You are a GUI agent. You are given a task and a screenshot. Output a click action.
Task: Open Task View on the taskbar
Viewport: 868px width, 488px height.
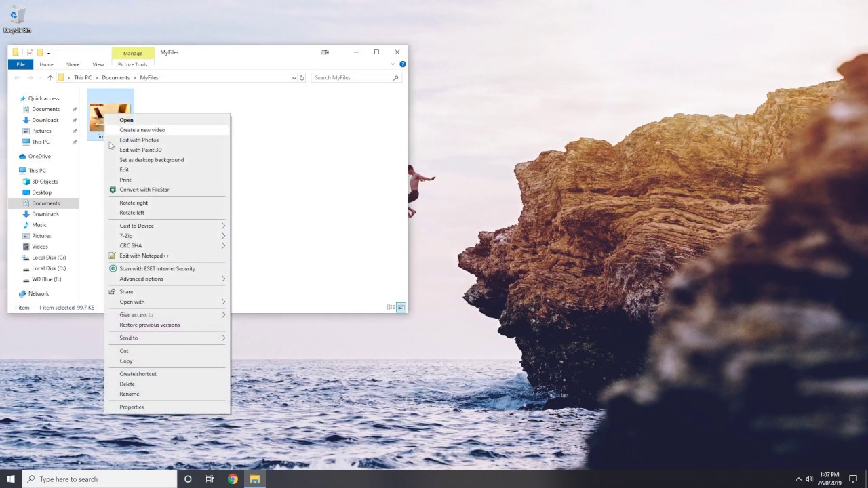point(210,479)
